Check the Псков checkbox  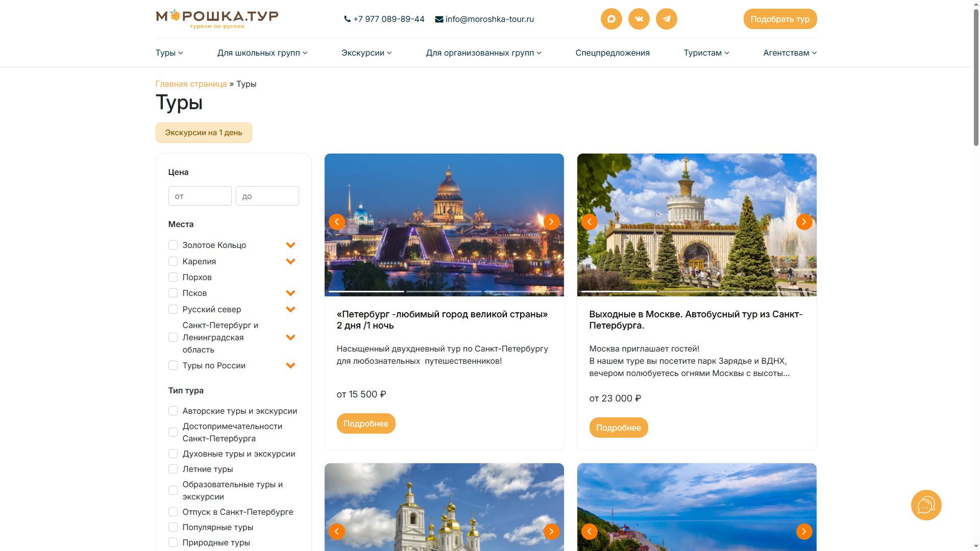pos(173,293)
